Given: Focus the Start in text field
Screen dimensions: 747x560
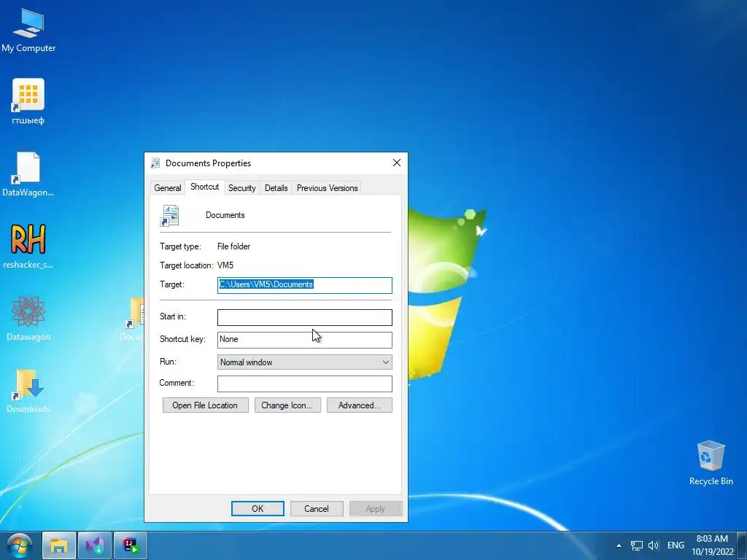Looking at the screenshot, I should 305,318.
